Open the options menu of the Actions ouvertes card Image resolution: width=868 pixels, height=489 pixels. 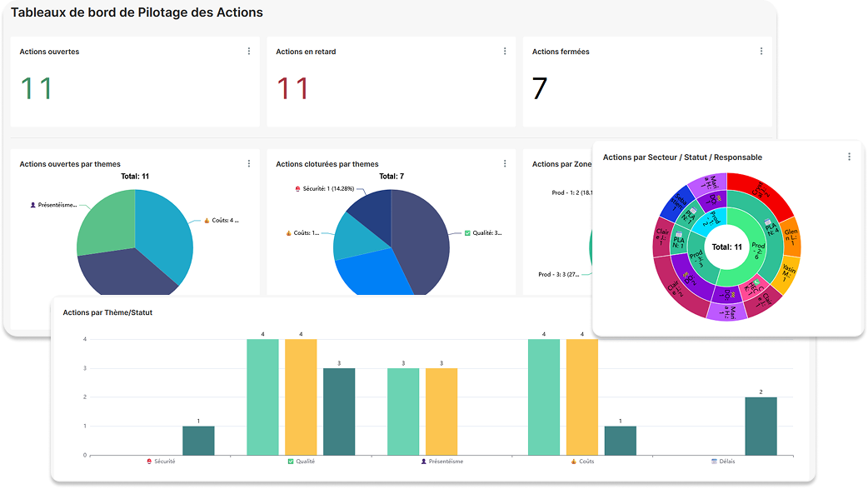[x=248, y=51]
